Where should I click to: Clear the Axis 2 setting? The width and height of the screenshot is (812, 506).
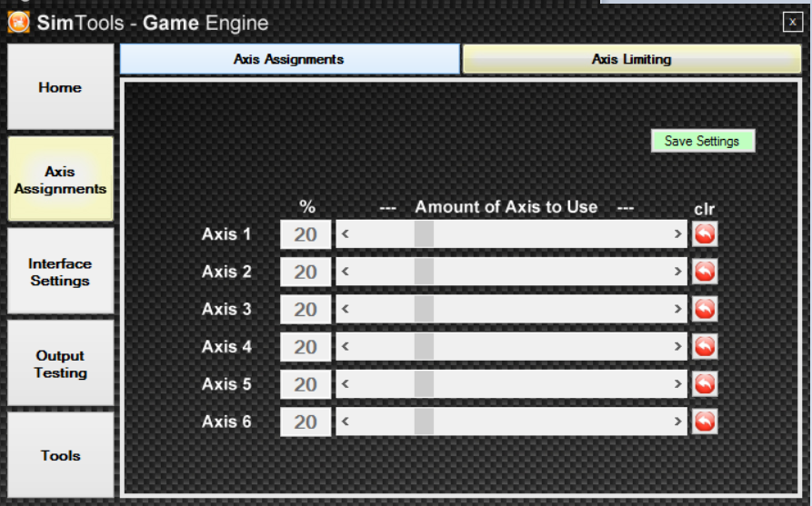[705, 272]
